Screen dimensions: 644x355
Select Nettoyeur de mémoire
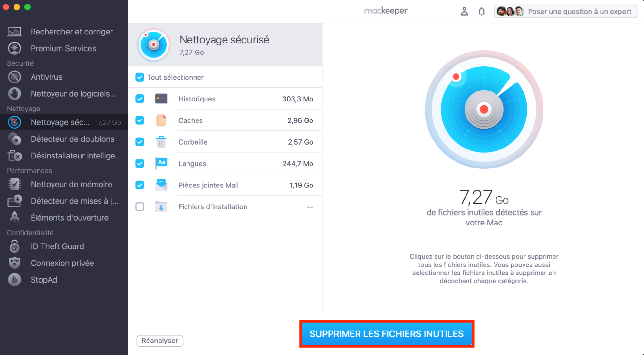pyautogui.click(x=64, y=184)
